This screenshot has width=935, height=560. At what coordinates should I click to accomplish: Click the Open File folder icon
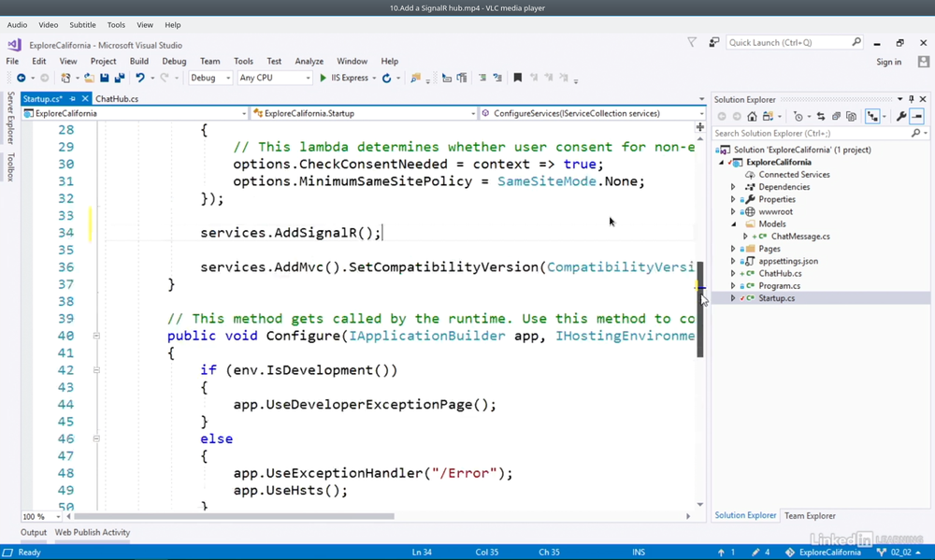pos(89,79)
